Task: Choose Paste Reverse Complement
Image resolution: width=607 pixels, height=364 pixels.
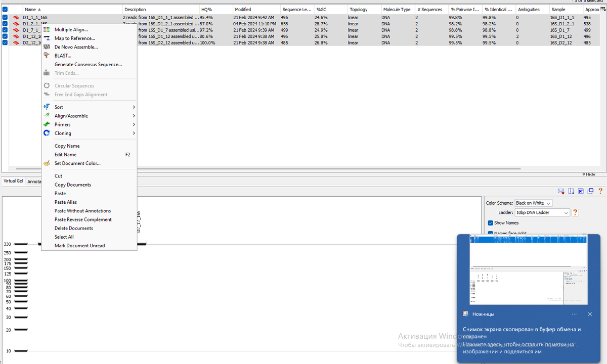Action: [89, 219]
